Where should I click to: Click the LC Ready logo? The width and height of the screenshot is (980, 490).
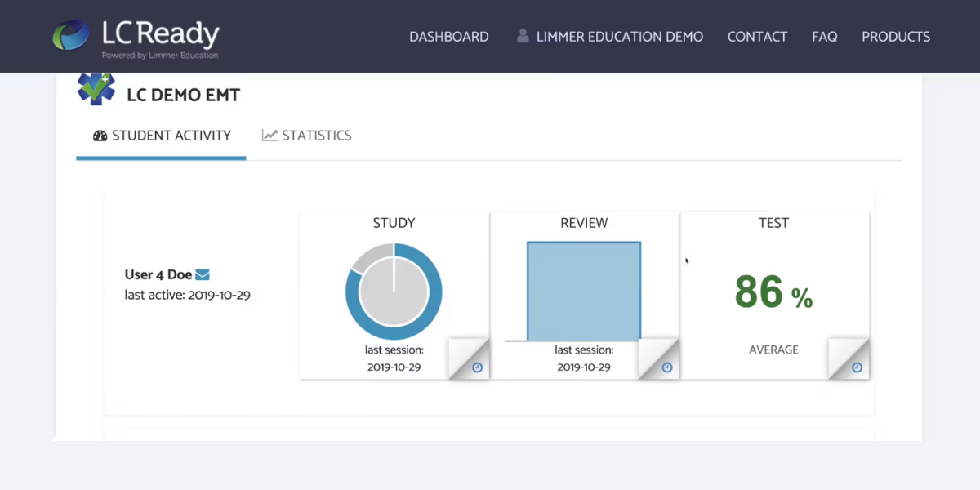(x=139, y=36)
